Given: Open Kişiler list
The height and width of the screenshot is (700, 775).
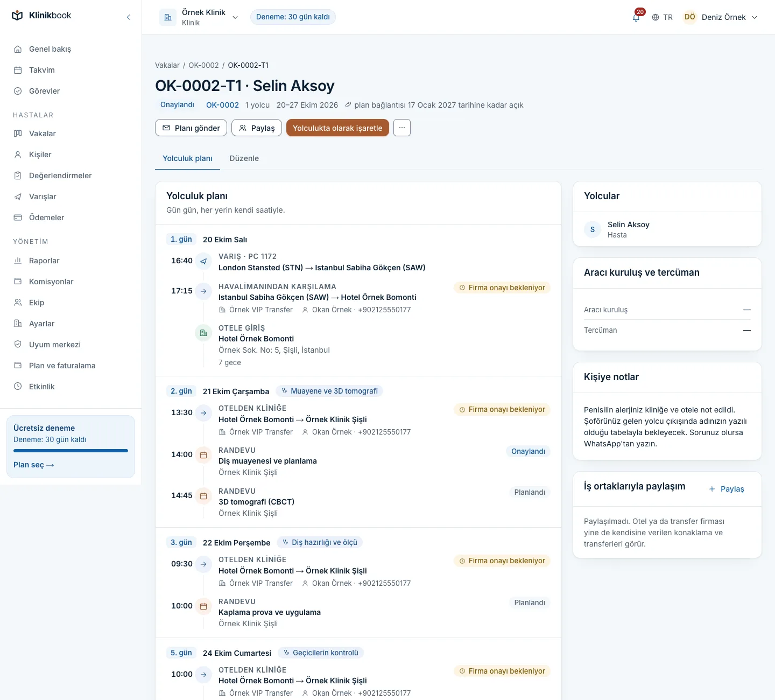Looking at the screenshot, I should click(71, 155).
